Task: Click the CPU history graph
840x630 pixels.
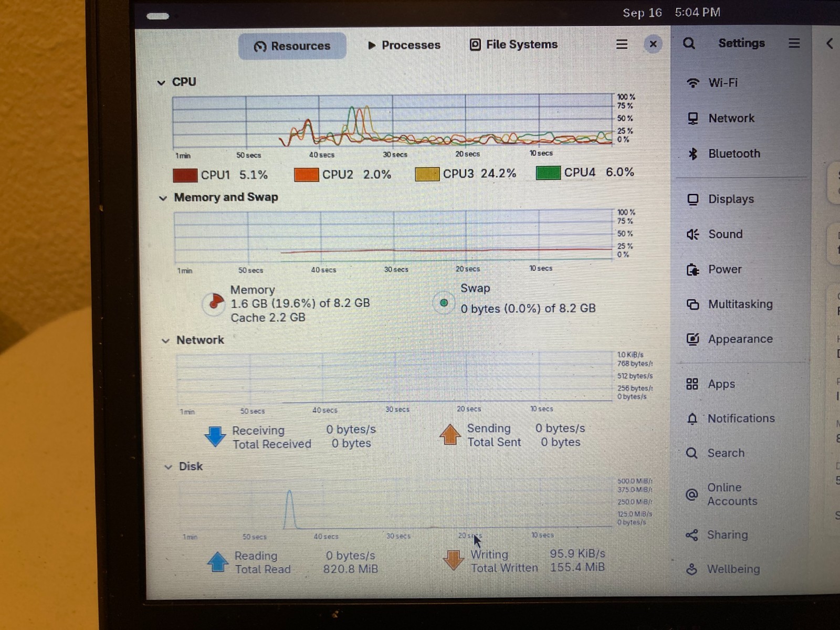Action: click(393, 121)
